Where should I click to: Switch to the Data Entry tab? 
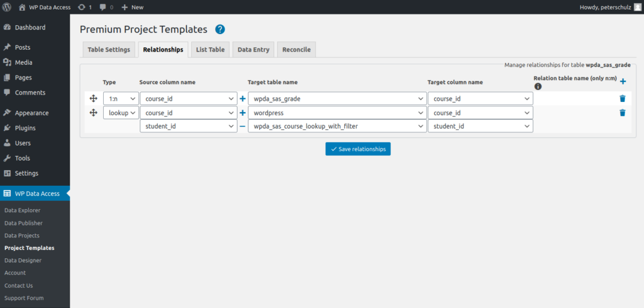click(x=253, y=50)
